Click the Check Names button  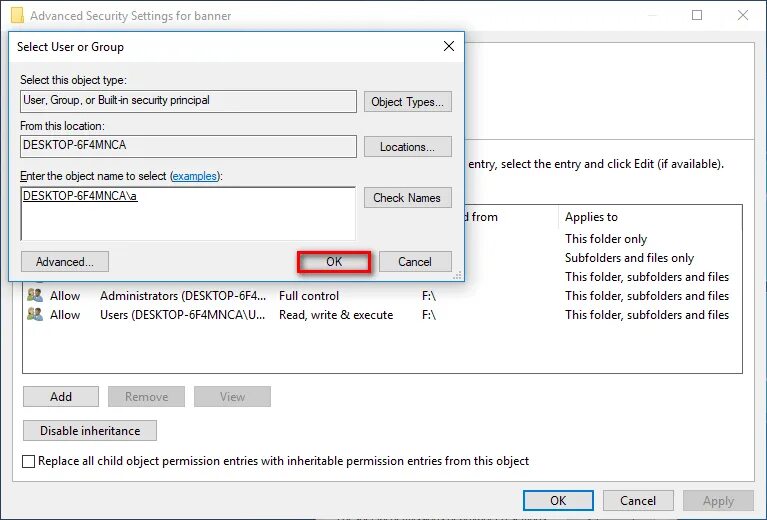click(x=407, y=198)
